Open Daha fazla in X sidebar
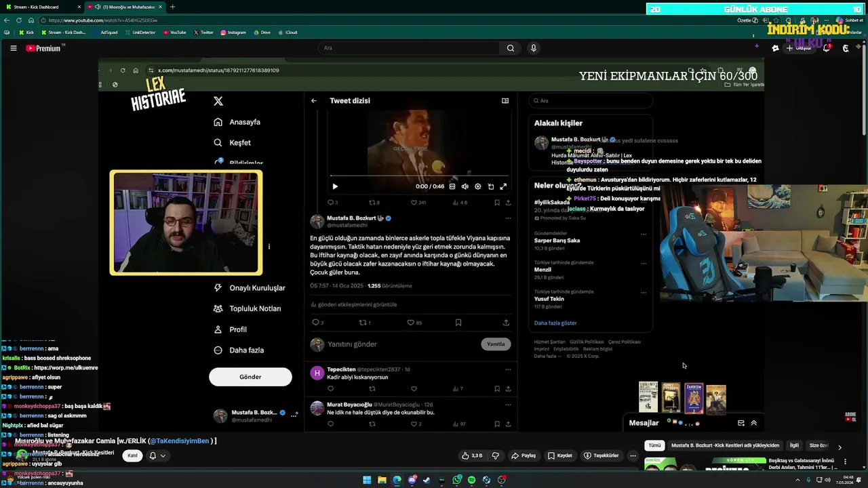The image size is (868, 488). tap(238, 350)
